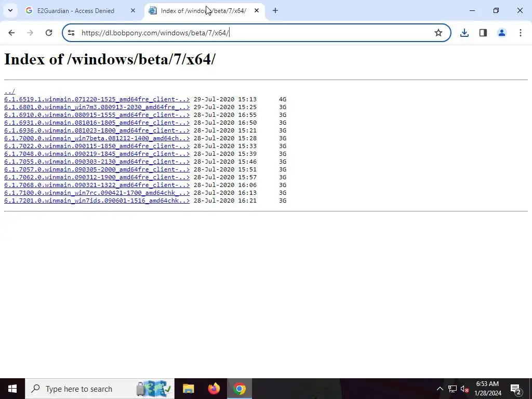Viewport: 532px width, 399px height.
Task: Download the 6.1.7000.0 win7beta build
Action: tap(97, 138)
